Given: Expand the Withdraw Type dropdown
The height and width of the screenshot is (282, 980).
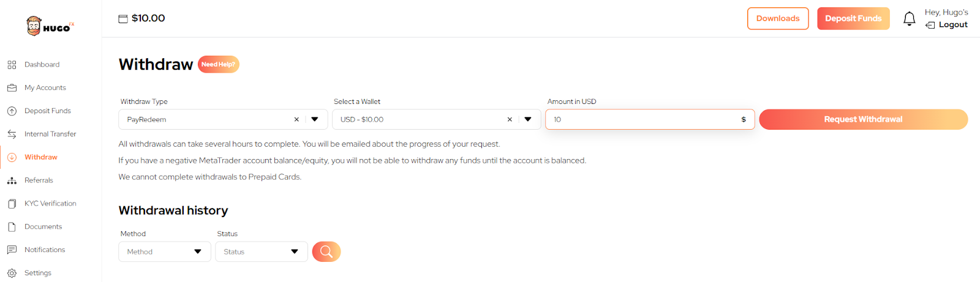Looking at the screenshot, I should pos(315,119).
